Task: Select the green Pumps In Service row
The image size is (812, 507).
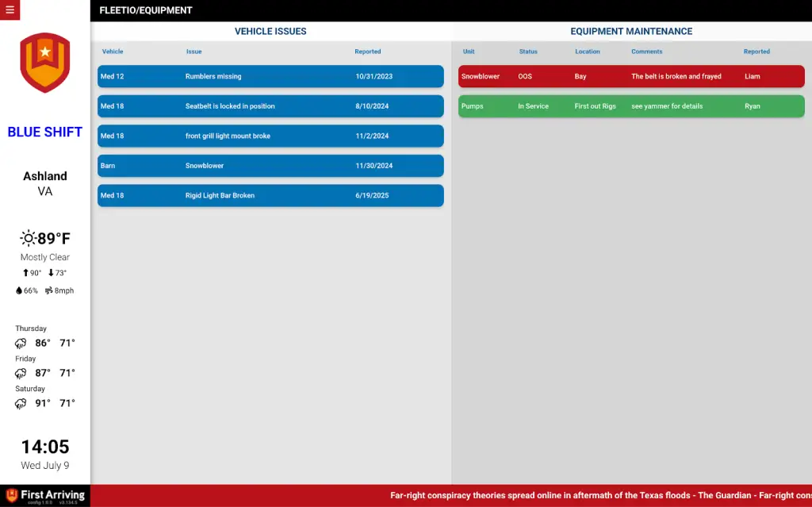Action: coord(631,106)
